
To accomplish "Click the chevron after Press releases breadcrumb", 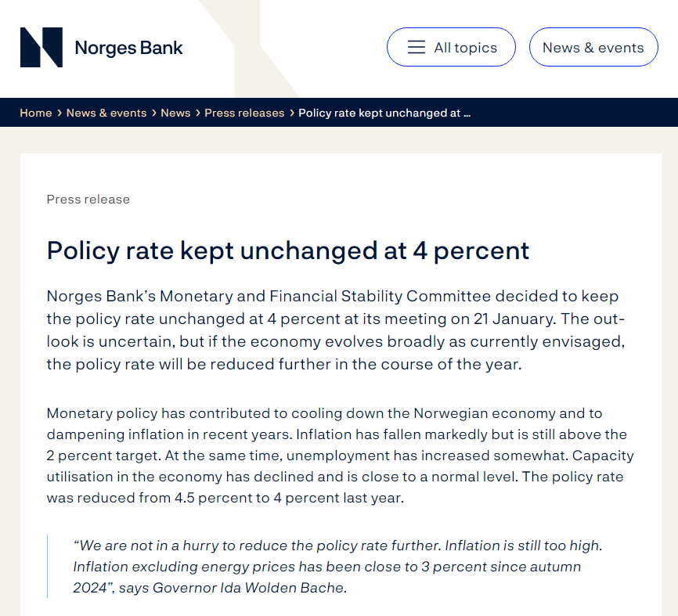I will pos(292,113).
